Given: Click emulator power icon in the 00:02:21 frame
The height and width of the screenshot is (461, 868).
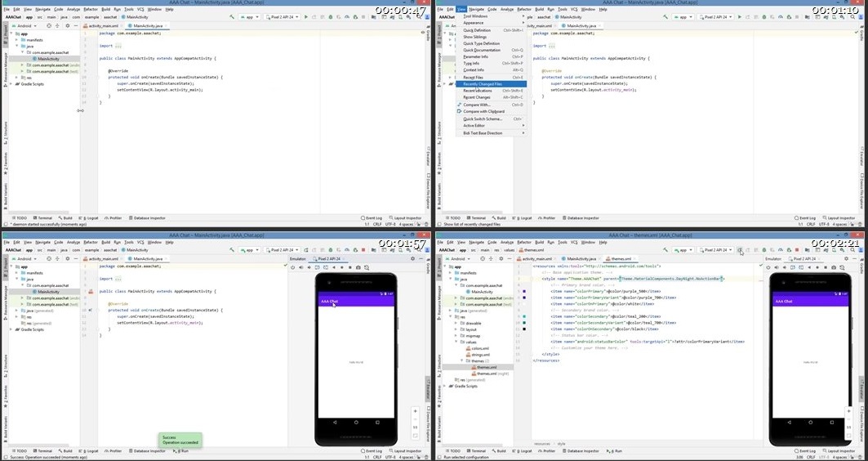Looking at the screenshot, I should [768, 267].
